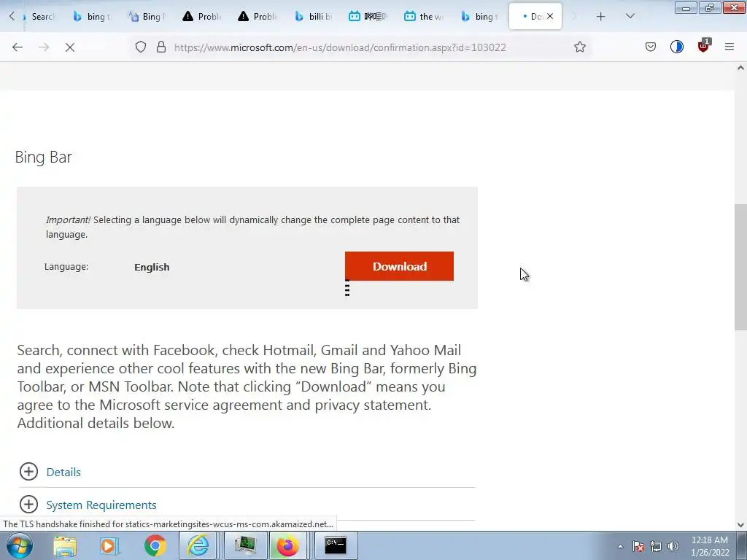The image size is (747, 560).
Task: View site security via padlock icon
Action: pyautogui.click(x=161, y=47)
